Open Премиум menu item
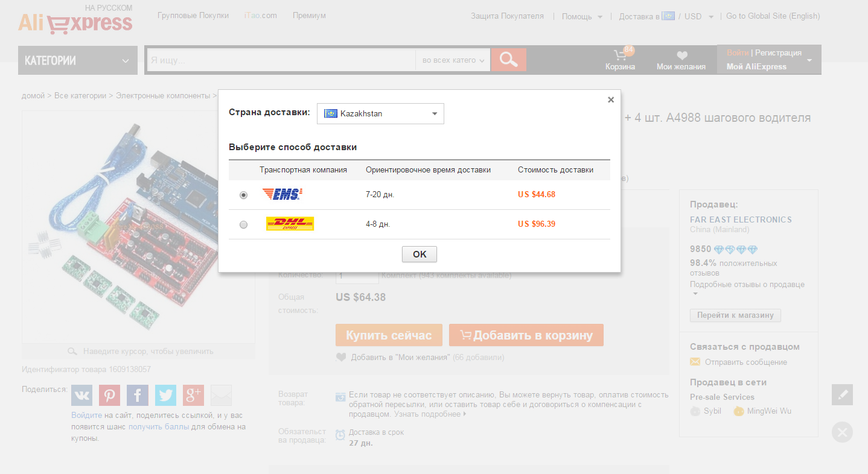The image size is (868, 474). pyautogui.click(x=309, y=15)
